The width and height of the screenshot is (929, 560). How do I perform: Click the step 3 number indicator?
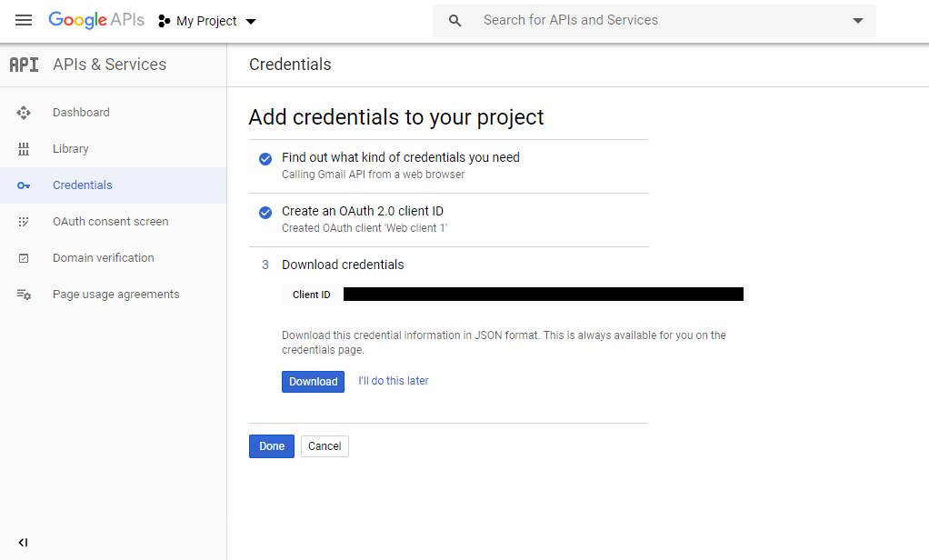point(265,265)
